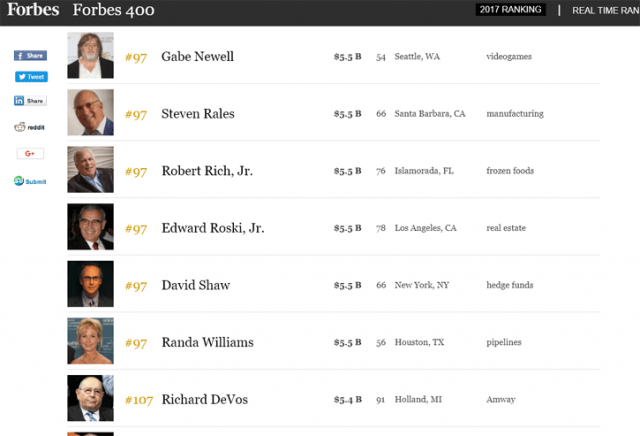Share the list on LinkedIn
640x436 pixels.
point(30,101)
